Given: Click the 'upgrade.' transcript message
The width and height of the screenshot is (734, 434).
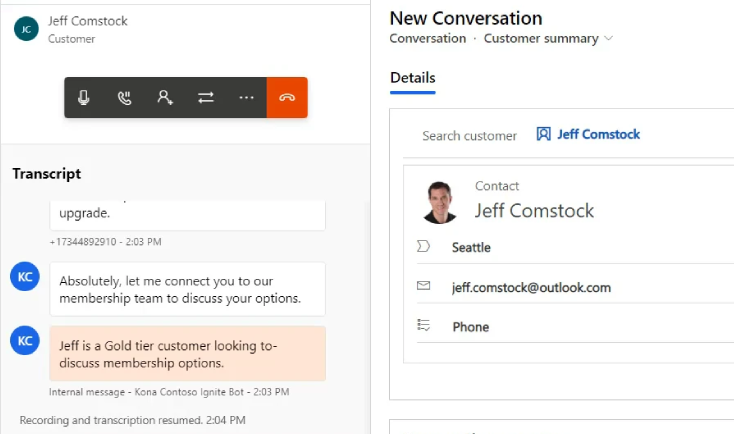Looking at the screenshot, I should [x=187, y=215].
